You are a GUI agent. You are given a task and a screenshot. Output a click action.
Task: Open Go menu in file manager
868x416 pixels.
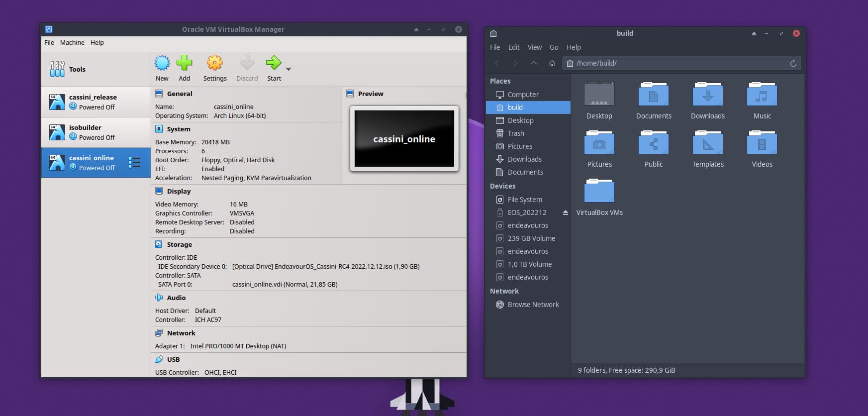point(554,47)
